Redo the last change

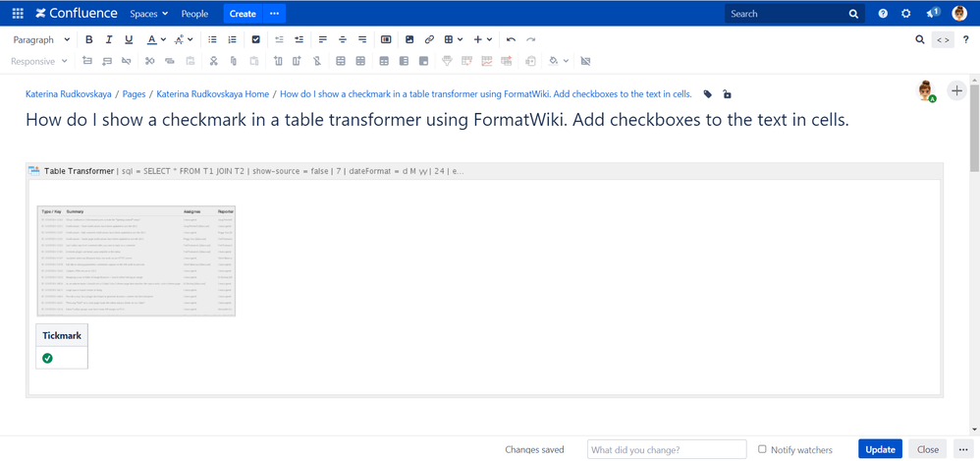530,39
